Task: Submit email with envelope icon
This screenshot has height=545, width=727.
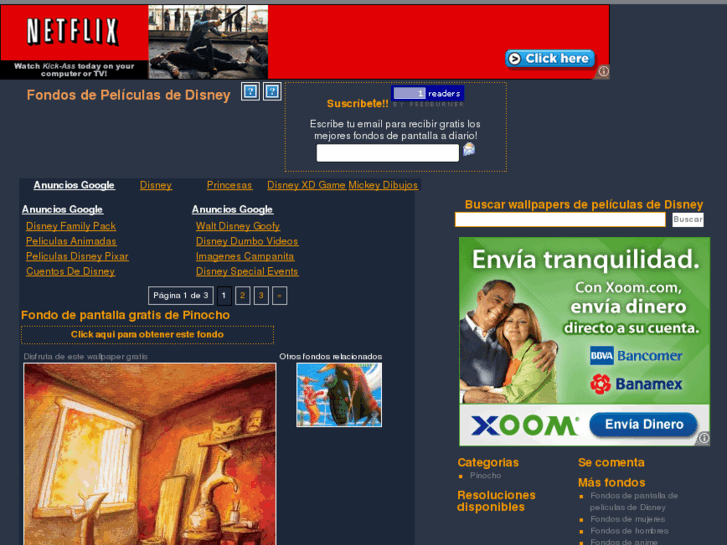Action: coord(469,149)
